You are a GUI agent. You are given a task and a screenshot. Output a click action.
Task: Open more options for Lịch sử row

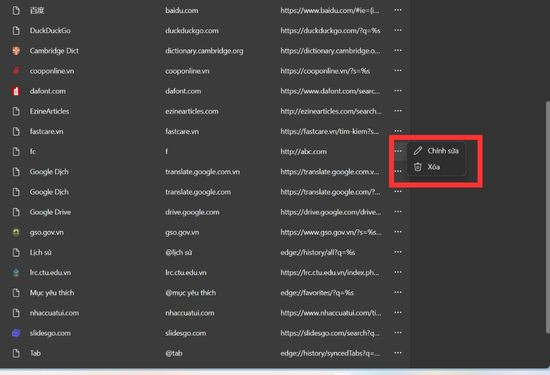[x=398, y=252]
